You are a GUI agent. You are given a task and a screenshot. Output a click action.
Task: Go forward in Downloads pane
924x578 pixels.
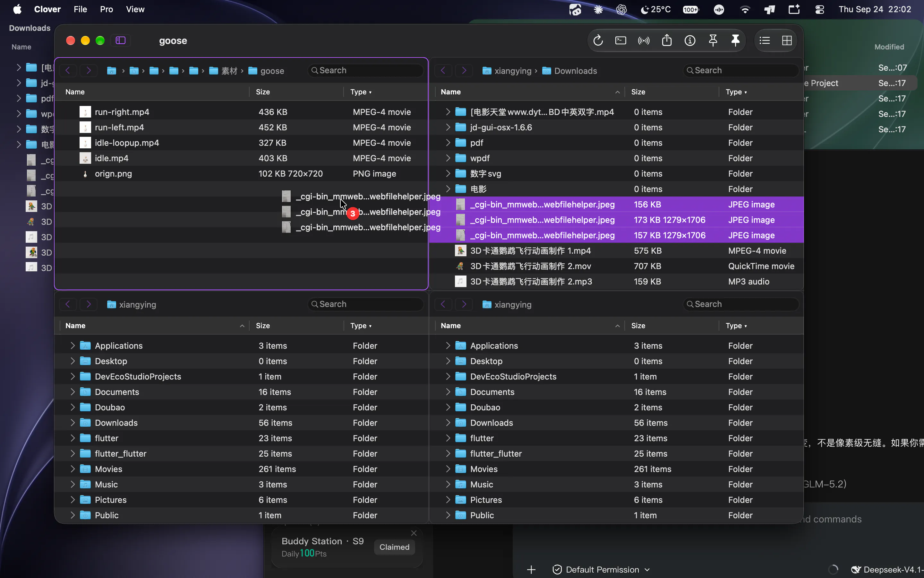pos(464,70)
